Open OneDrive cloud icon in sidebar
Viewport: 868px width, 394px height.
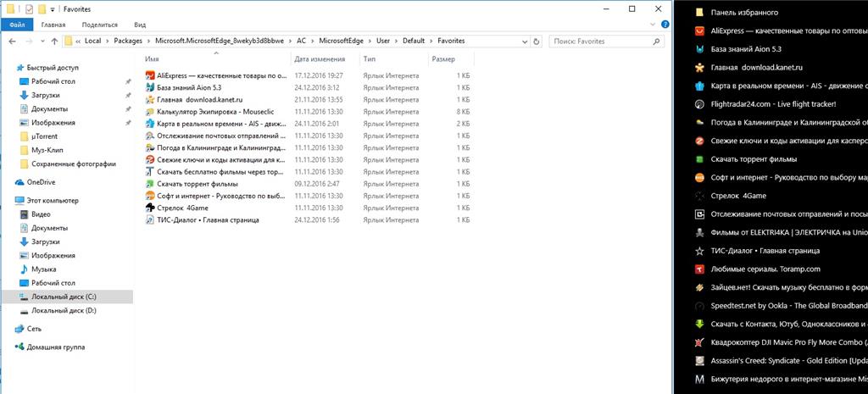pyautogui.click(x=20, y=182)
